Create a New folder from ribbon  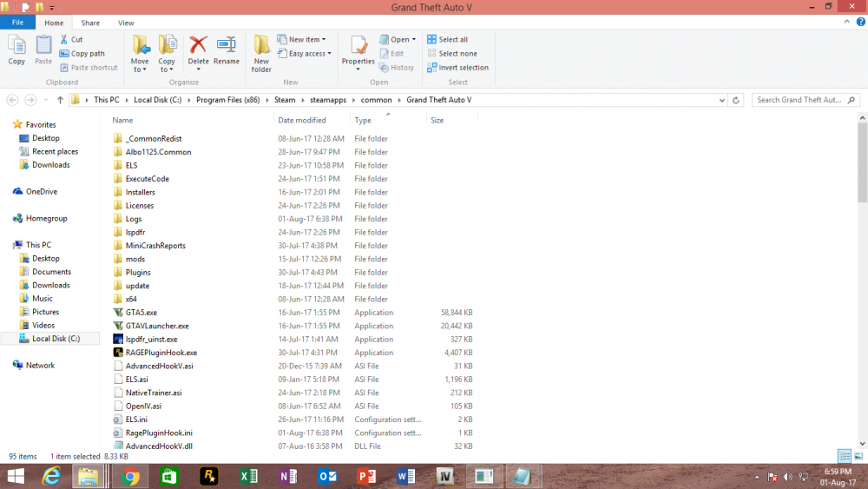[261, 53]
